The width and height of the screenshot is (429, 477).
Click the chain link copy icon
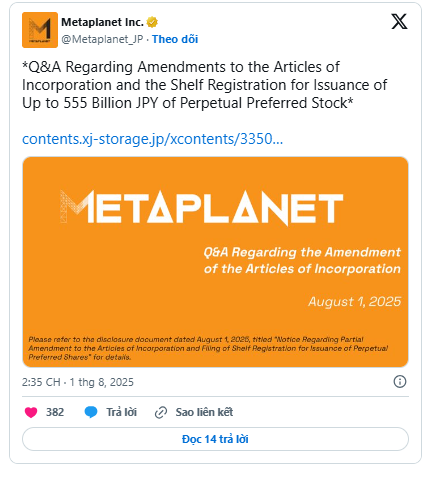point(161,412)
